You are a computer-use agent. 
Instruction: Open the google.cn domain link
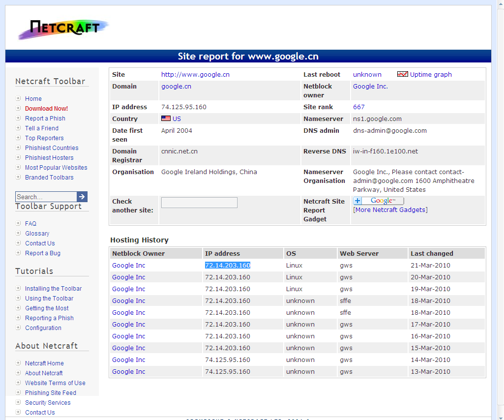tap(176, 87)
